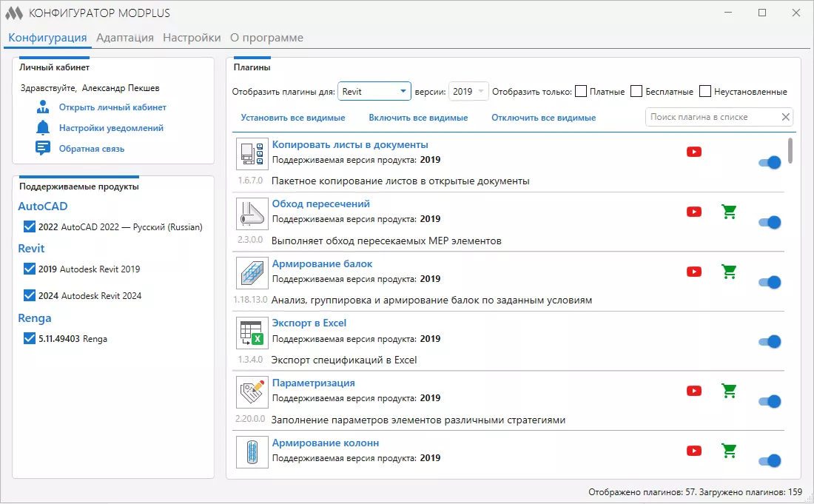Open YouTube video for Копировать листы плагин
814x504 pixels.
coord(693,151)
